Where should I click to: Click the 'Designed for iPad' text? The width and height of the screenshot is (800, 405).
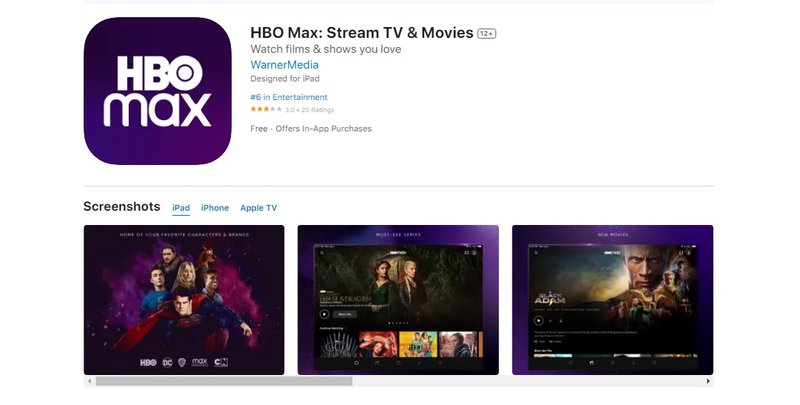point(285,79)
